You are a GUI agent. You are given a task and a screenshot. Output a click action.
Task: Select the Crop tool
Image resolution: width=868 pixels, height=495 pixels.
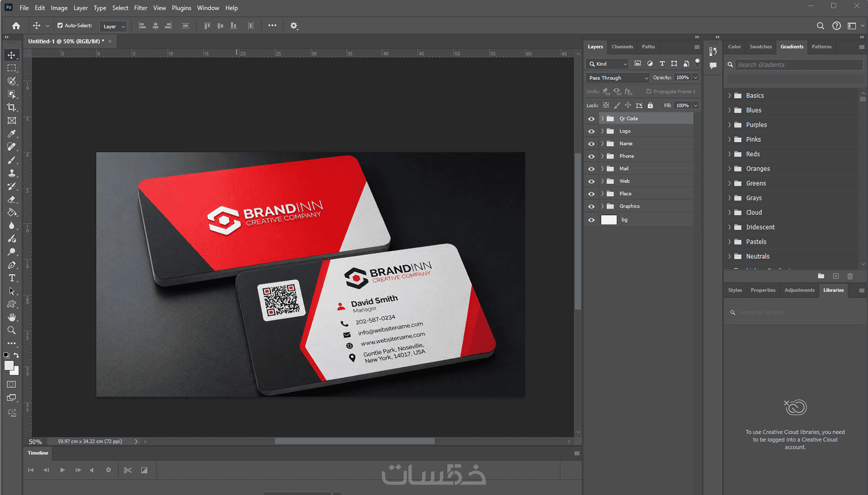point(12,107)
